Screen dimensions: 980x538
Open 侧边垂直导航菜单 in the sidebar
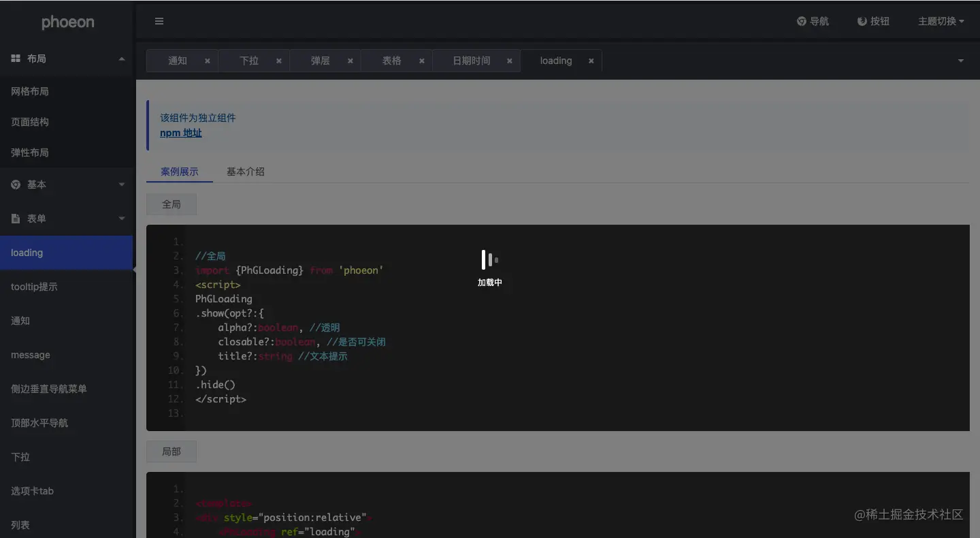pyautogui.click(x=67, y=389)
